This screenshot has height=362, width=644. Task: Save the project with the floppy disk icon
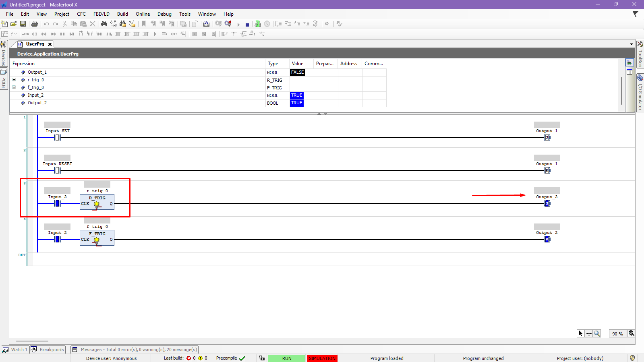tap(23, 24)
